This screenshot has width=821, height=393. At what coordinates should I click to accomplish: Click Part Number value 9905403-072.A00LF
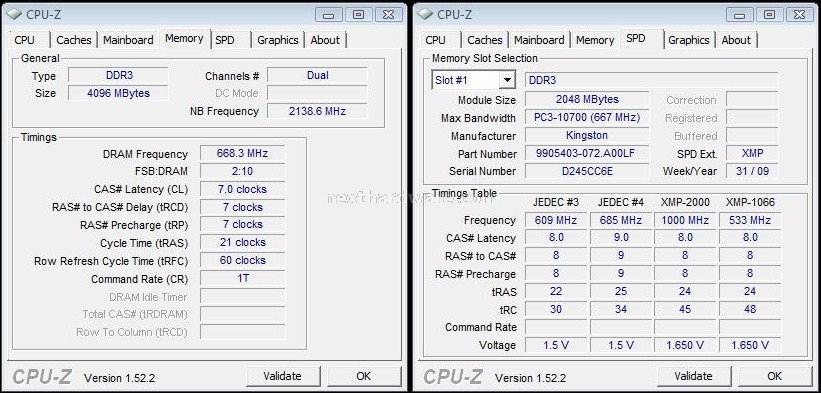pyautogui.click(x=587, y=153)
